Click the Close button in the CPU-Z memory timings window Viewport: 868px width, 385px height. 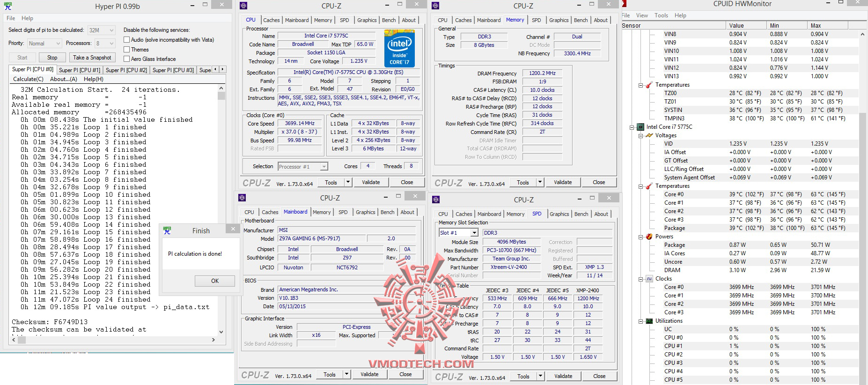point(599,182)
